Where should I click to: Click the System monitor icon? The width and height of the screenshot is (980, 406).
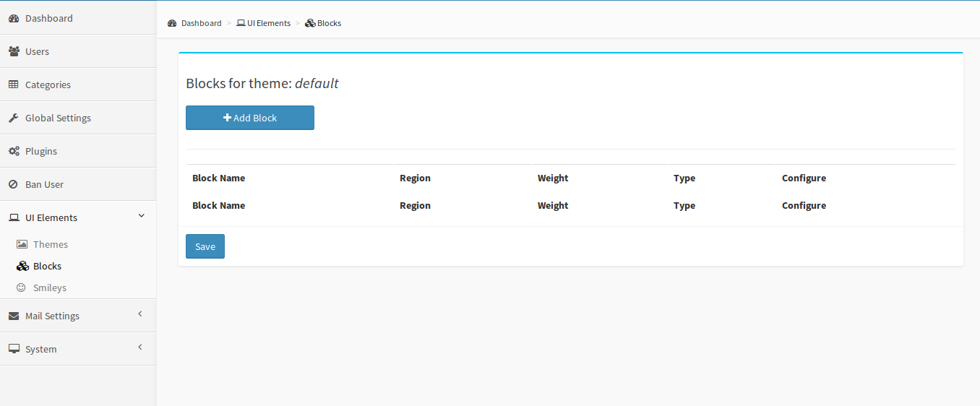(14, 349)
